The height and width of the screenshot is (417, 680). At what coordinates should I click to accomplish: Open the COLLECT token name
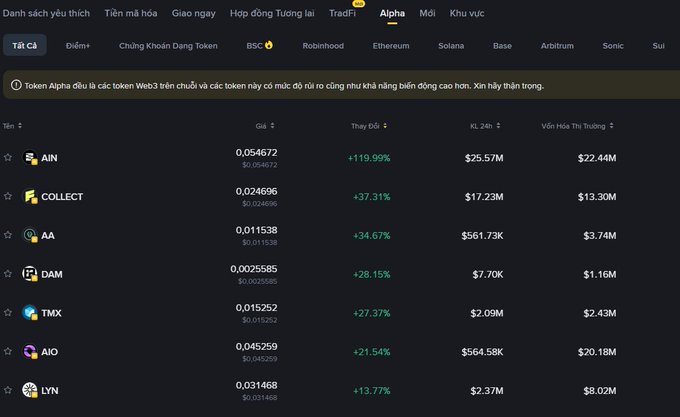point(62,197)
